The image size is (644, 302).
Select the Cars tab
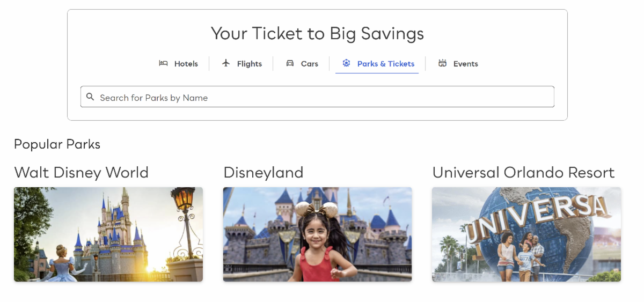click(x=309, y=64)
